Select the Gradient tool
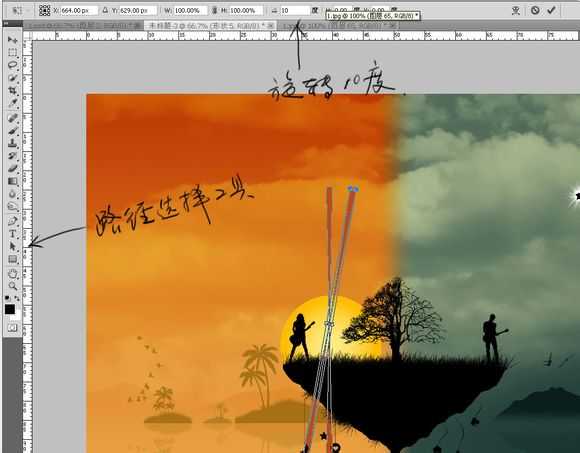This screenshot has height=453, width=580. 13,182
